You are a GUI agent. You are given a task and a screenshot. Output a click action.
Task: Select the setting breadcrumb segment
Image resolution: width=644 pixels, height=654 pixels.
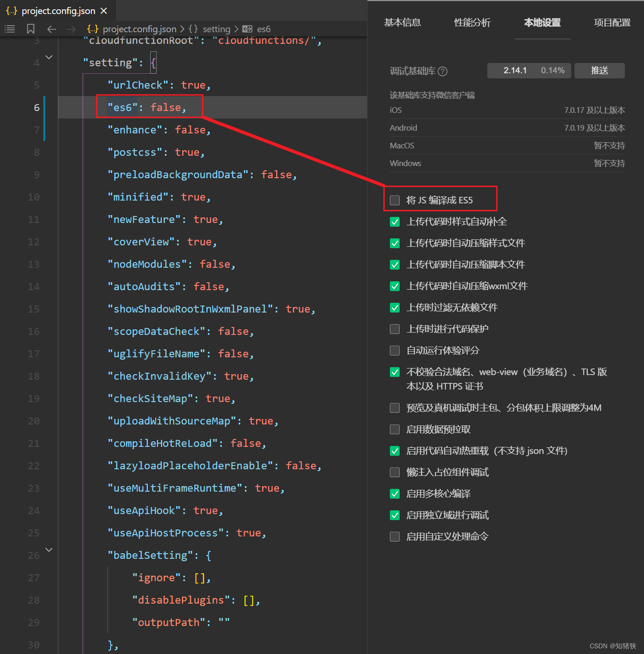point(216,29)
